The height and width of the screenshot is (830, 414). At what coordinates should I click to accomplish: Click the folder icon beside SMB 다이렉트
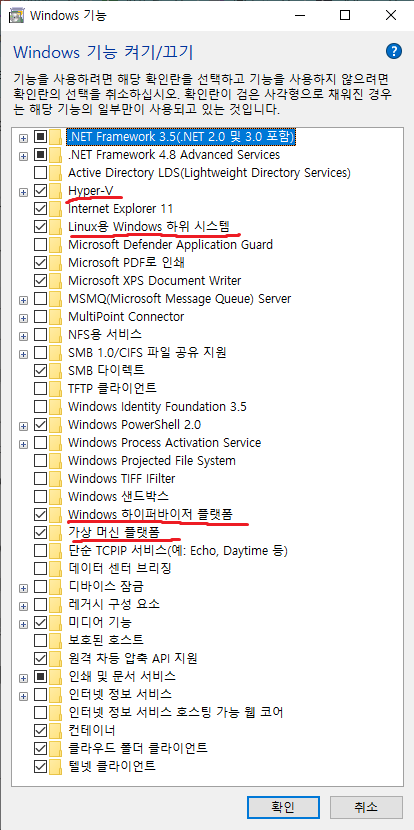(56, 371)
